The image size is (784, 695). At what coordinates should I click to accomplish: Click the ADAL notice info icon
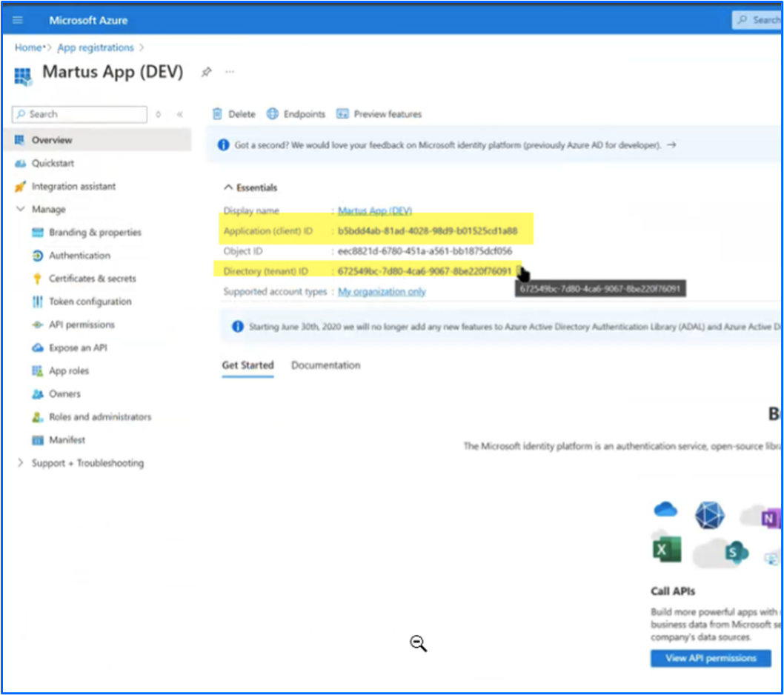238,327
